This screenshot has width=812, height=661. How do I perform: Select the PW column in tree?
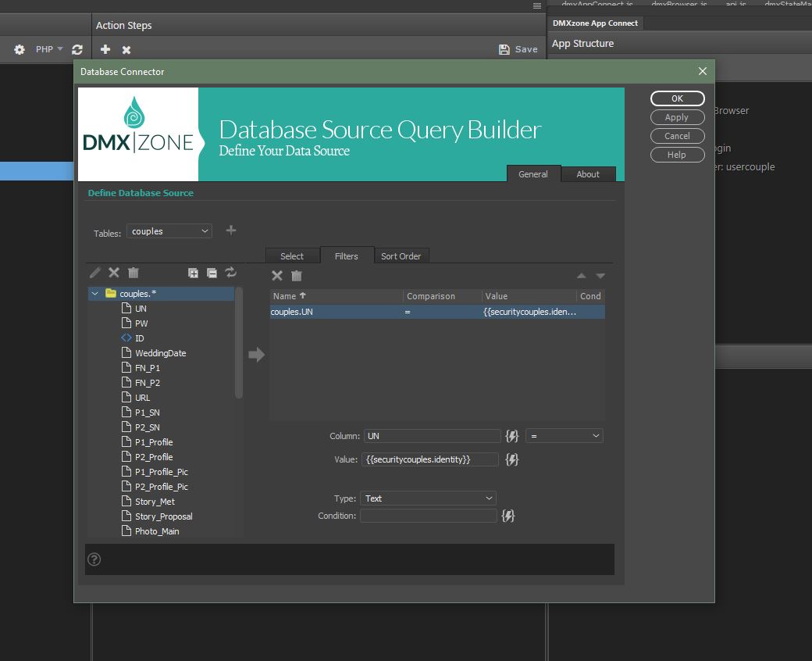[x=141, y=323]
